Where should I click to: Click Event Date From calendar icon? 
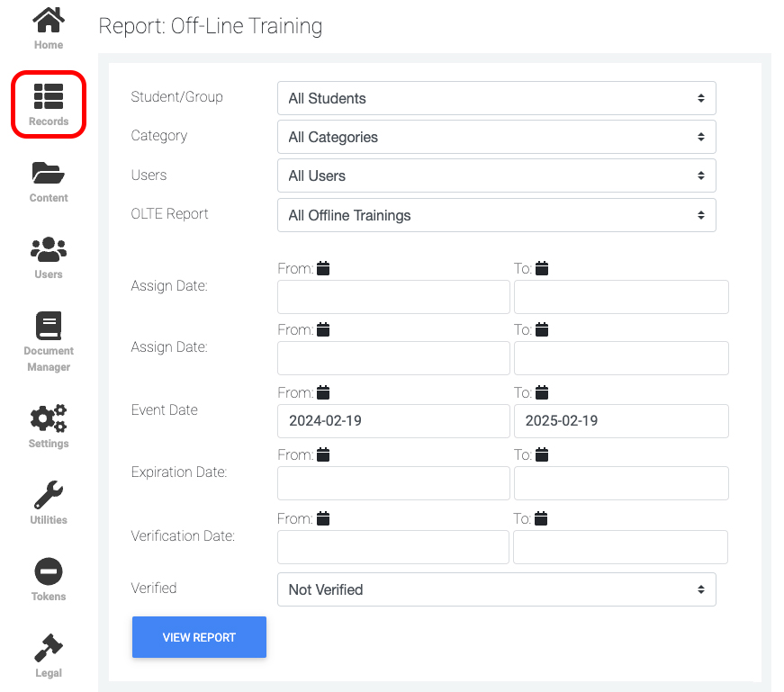323,393
